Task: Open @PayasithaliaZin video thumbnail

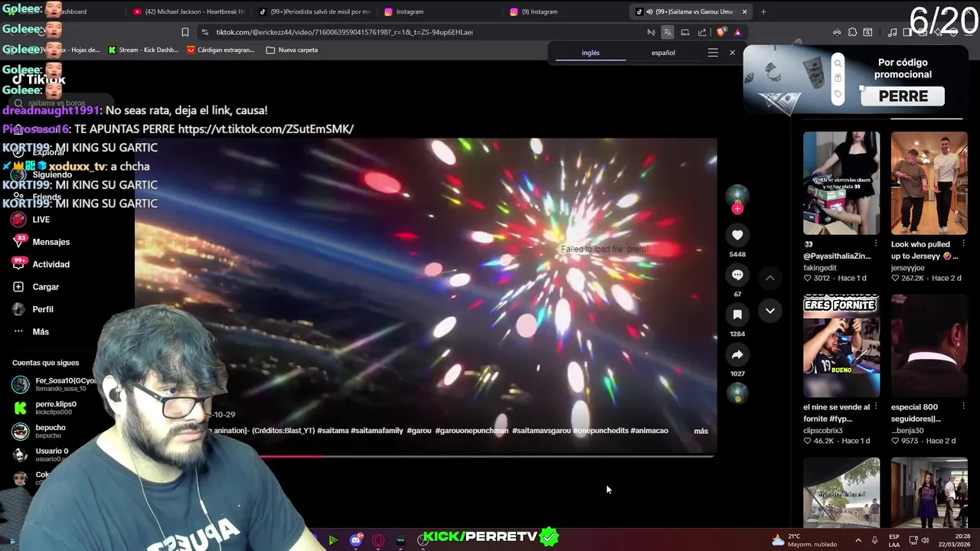Action: click(x=841, y=183)
